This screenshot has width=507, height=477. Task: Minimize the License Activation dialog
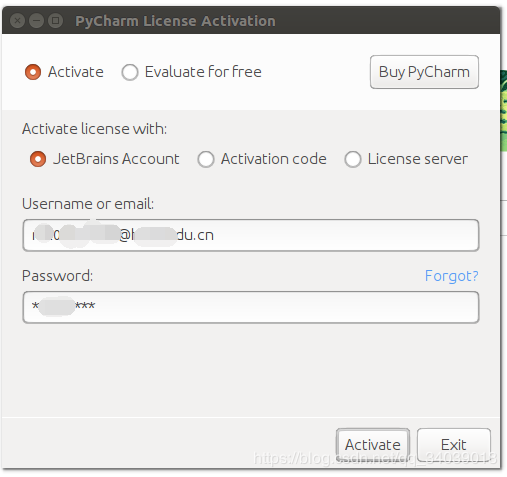tap(36, 21)
